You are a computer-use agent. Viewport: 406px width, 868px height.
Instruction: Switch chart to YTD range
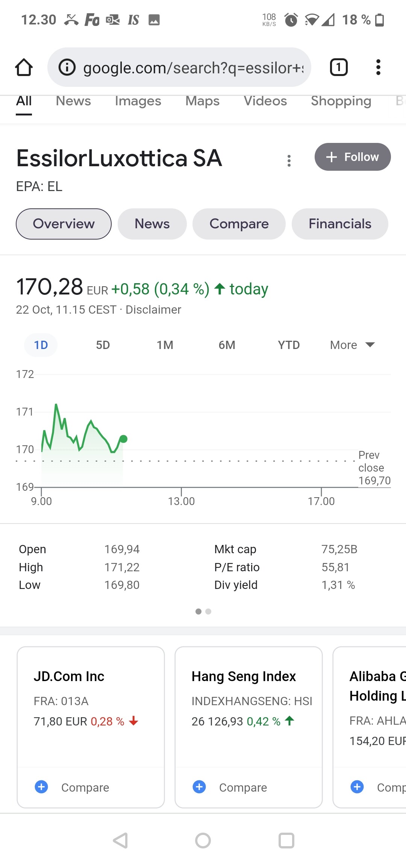[x=289, y=345]
